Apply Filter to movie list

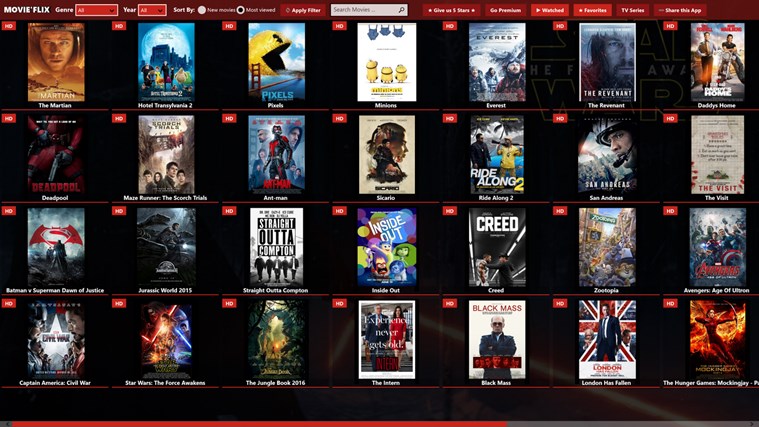click(303, 10)
